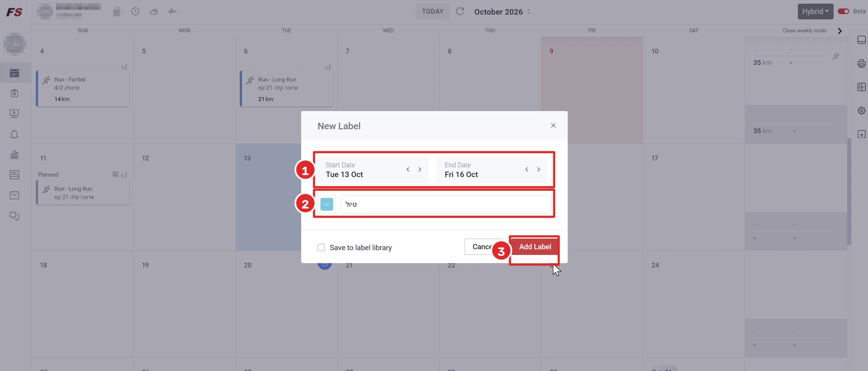Image resolution: width=868 pixels, height=371 pixels.
Task: Click the heartbeat pulse icon in top toolbar
Action: point(172,11)
